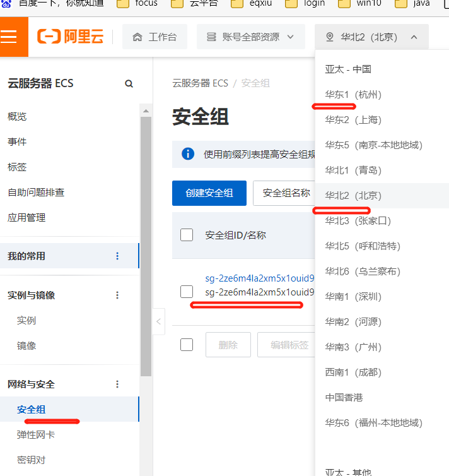The height and width of the screenshot is (476, 449).
Task: Open security group link sg-2ze6m4la2xm5x1ouid9
Action: (260, 278)
